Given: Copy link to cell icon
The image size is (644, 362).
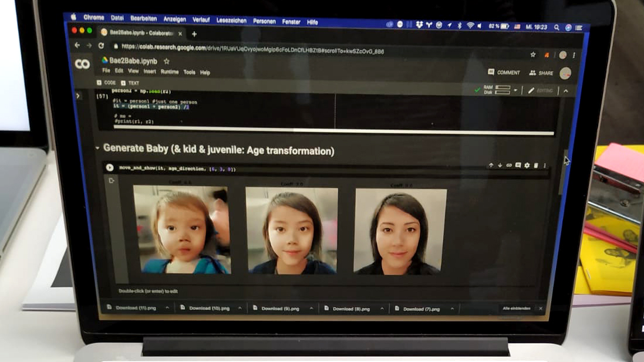Looking at the screenshot, I should click(509, 166).
